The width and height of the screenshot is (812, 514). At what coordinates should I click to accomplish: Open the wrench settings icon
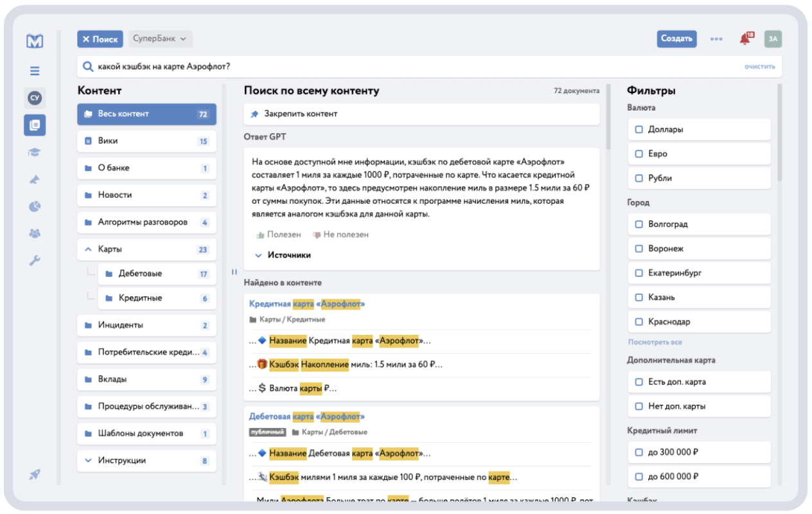(35, 260)
